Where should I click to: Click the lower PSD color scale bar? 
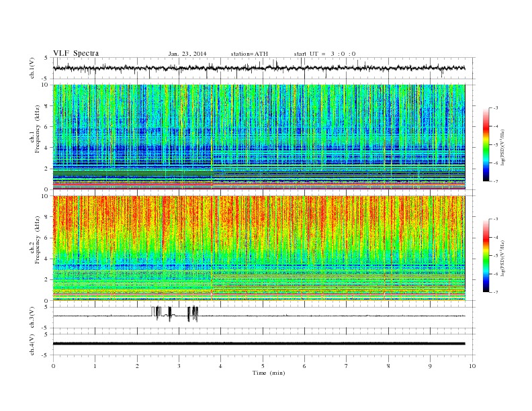486,255
